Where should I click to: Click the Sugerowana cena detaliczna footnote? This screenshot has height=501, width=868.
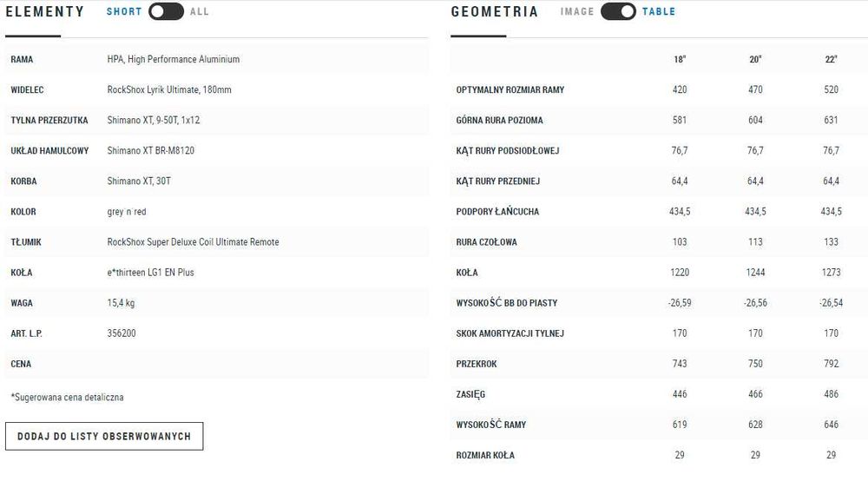click(67, 397)
